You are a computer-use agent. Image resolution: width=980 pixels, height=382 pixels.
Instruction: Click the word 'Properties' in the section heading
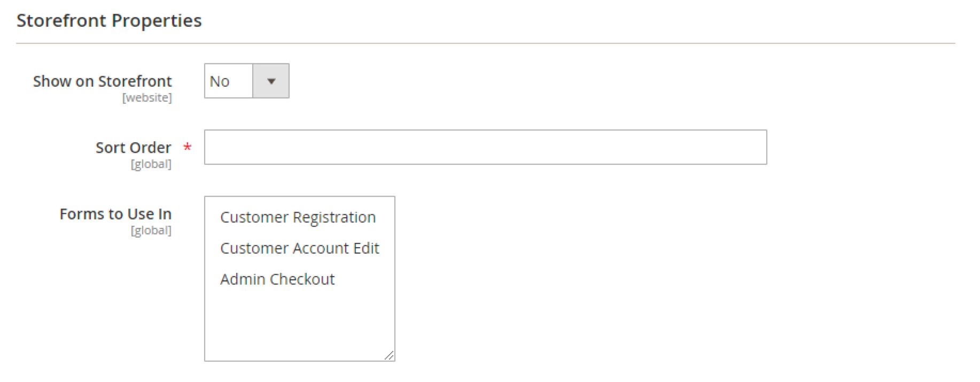[157, 20]
